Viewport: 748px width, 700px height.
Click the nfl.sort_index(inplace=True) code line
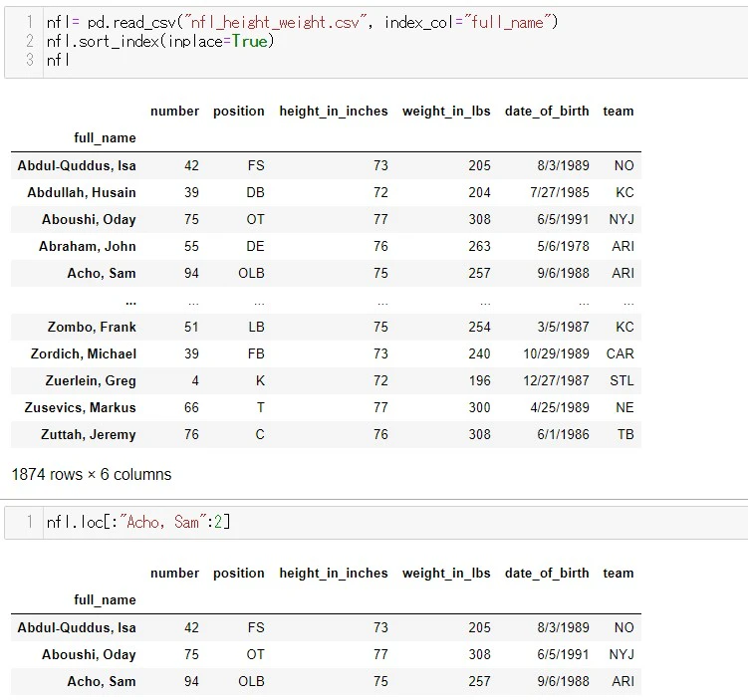click(160, 41)
